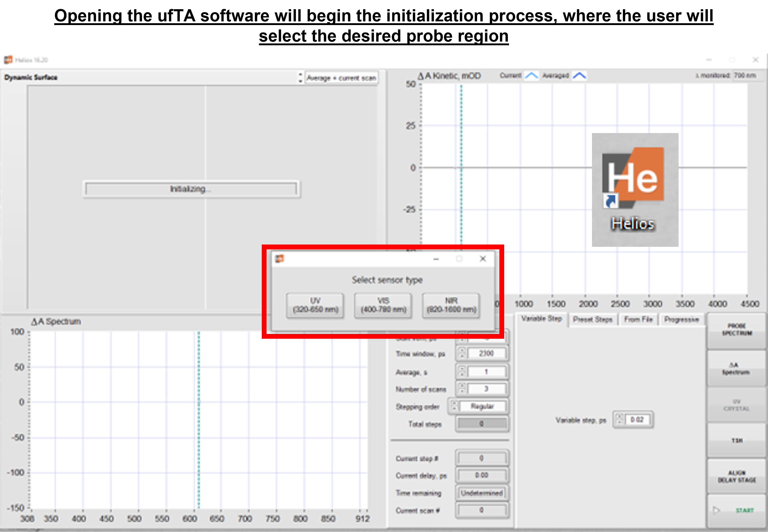Choose the VIS sensor type button

[x=383, y=305]
